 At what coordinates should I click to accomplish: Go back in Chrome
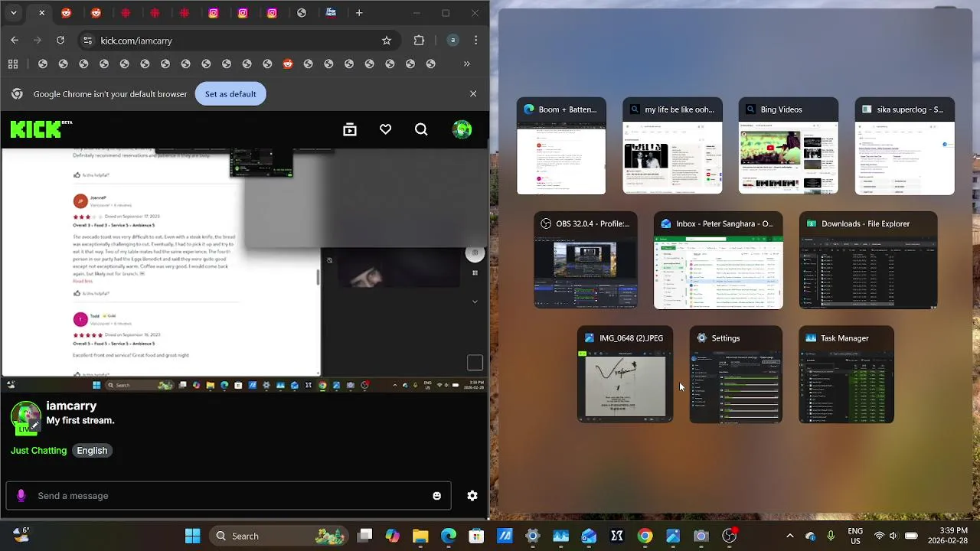[15, 41]
